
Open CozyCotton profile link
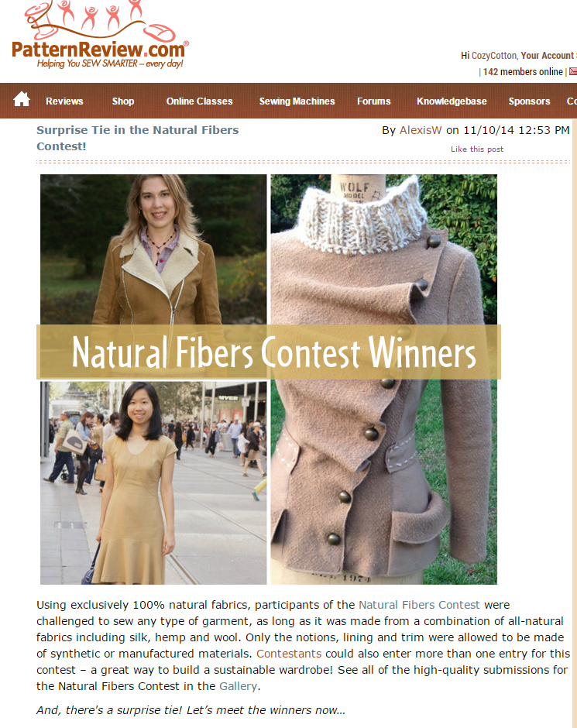494,56
